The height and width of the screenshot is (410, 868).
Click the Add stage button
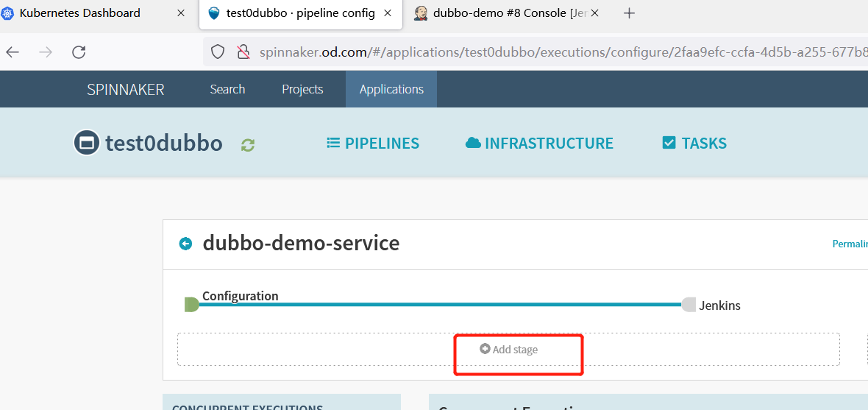(x=509, y=350)
